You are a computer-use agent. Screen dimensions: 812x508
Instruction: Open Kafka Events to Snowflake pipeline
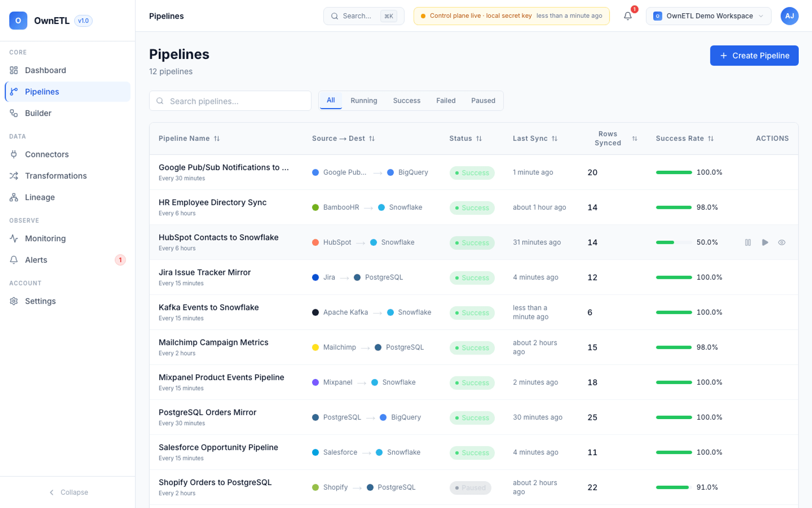(x=209, y=308)
